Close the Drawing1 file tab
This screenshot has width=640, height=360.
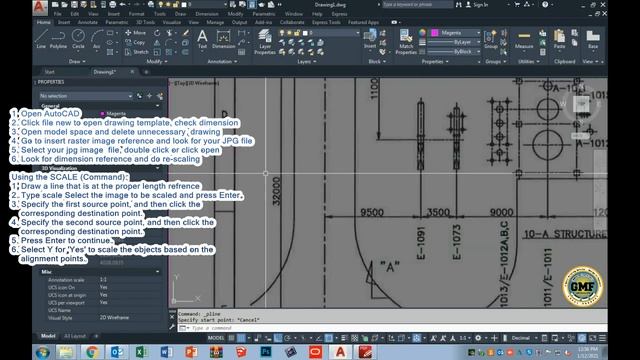tap(132, 72)
